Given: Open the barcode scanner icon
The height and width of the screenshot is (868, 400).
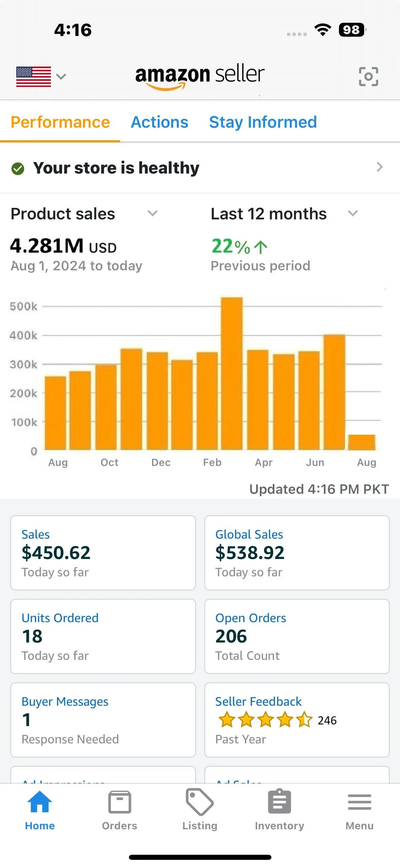Looking at the screenshot, I should 368,76.
